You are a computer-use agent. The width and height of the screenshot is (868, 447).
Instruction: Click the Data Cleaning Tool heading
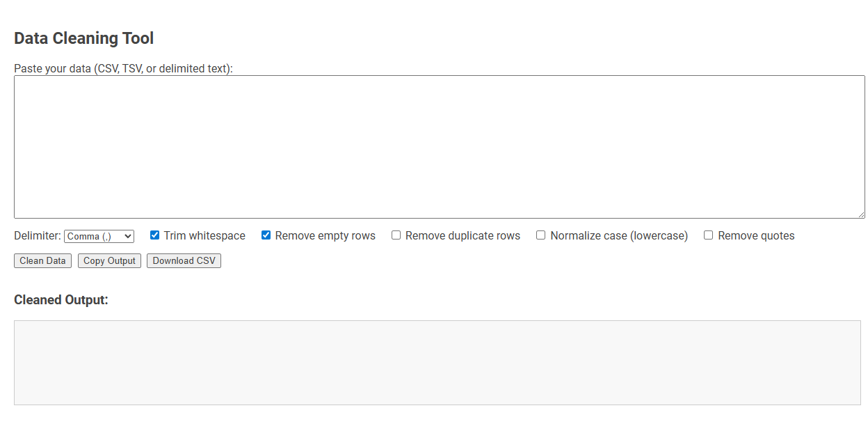pos(83,38)
